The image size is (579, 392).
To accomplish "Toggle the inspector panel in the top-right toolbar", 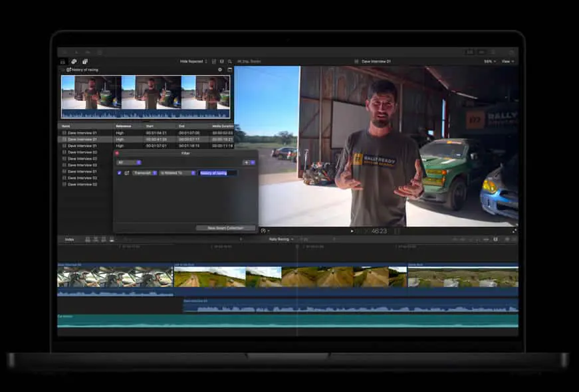I will (493, 52).
